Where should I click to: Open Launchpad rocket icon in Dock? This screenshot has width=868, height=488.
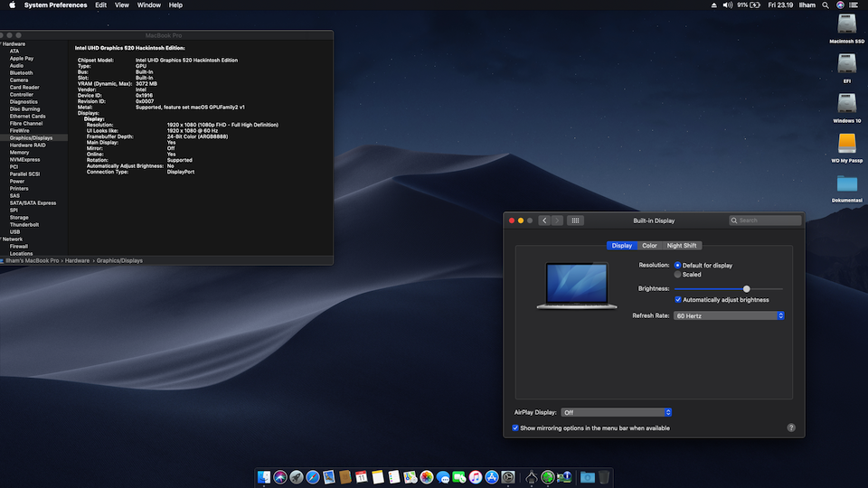point(297,477)
